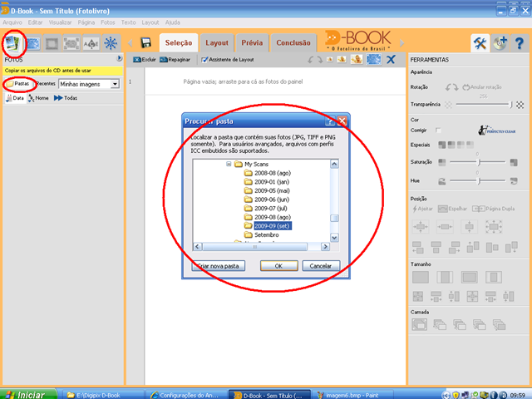The width and height of the screenshot is (532, 399).
Task: Click the Cancelar button
Action: click(321, 266)
